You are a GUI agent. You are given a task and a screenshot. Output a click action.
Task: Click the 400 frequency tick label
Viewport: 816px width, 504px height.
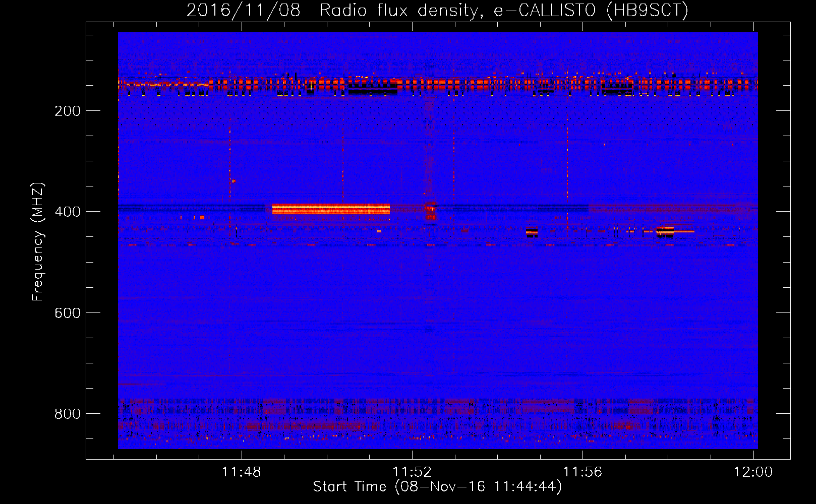[68, 212]
